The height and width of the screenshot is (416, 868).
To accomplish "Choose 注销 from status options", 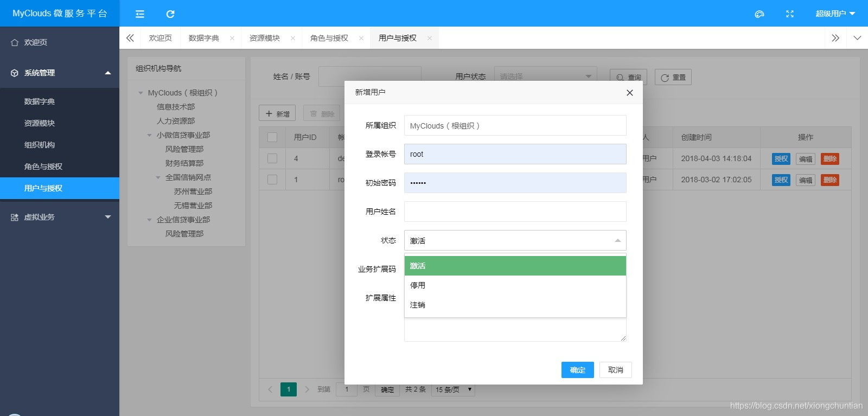I will coord(515,305).
